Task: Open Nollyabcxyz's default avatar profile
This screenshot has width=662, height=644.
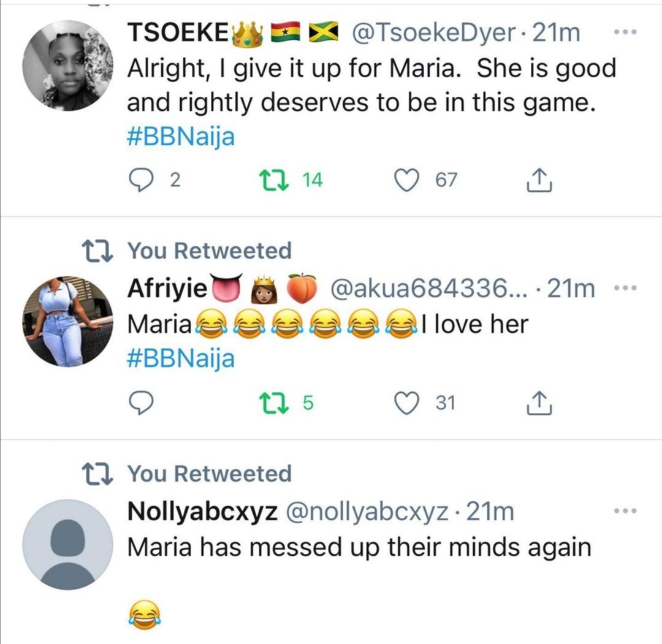Action: 68,544
